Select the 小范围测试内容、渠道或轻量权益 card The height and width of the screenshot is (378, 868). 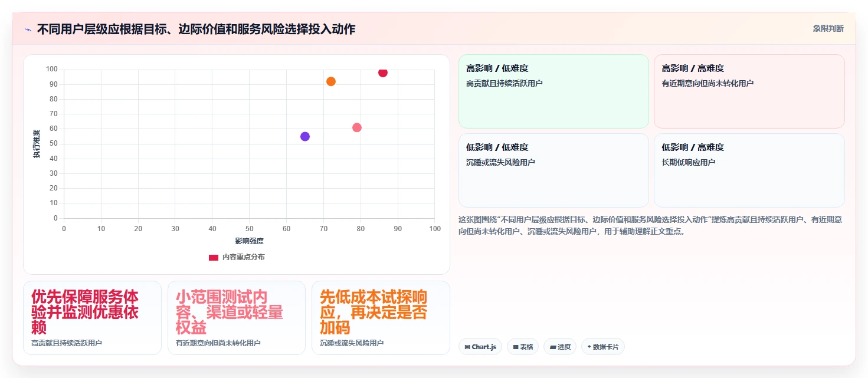237,318
